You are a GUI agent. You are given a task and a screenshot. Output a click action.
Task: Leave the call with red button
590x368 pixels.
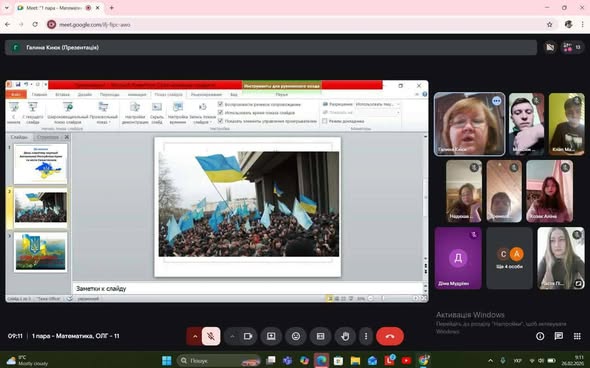coord(390,336)
